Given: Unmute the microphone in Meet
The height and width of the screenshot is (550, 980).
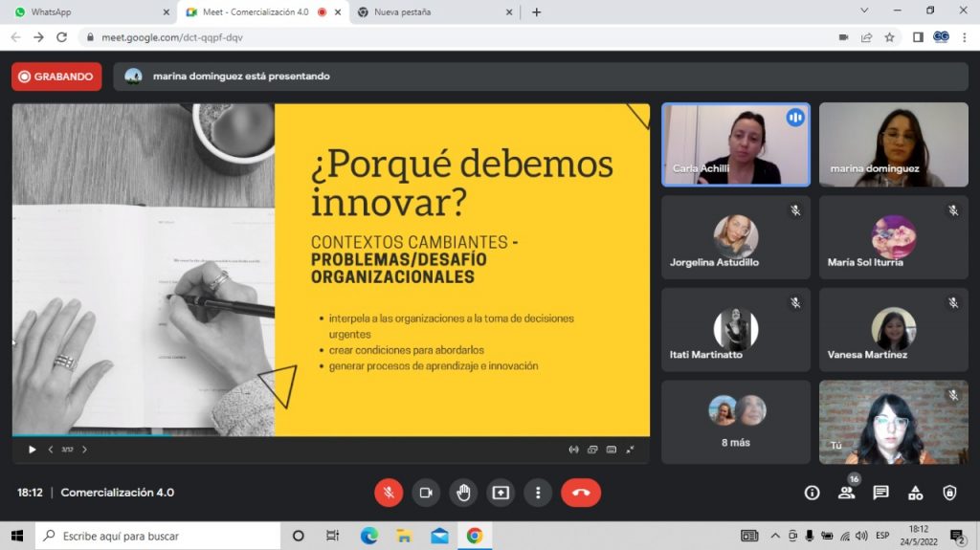Looking at the screenshot, I should pos(389,493).
